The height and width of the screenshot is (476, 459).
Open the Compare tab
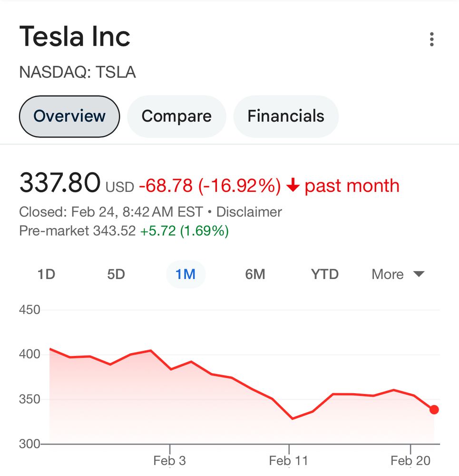pyautogui.click(x=176, y=116)
